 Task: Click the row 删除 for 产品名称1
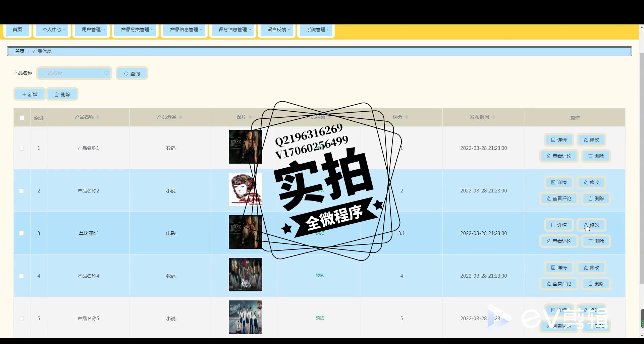(596, 156)
